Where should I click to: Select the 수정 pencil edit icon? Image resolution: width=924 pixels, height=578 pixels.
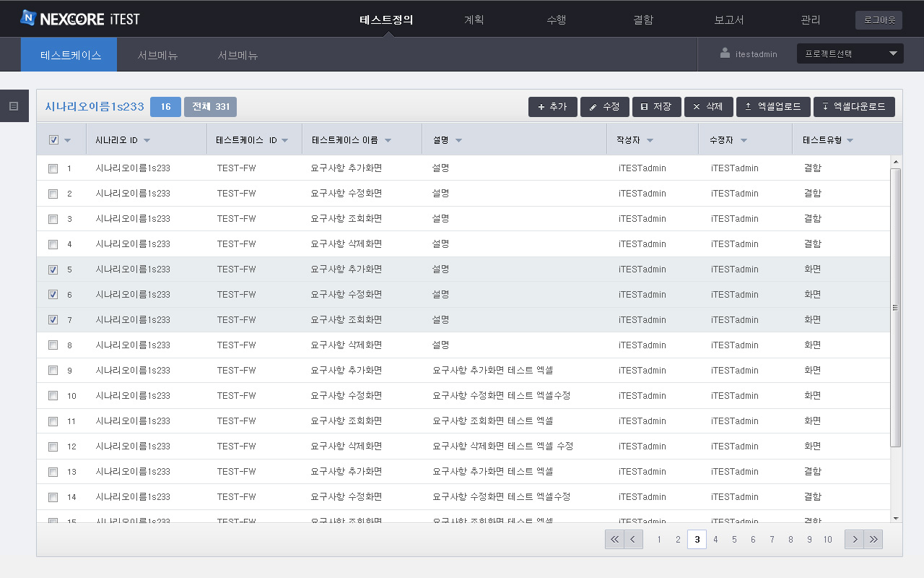click(x=595, y=106)
